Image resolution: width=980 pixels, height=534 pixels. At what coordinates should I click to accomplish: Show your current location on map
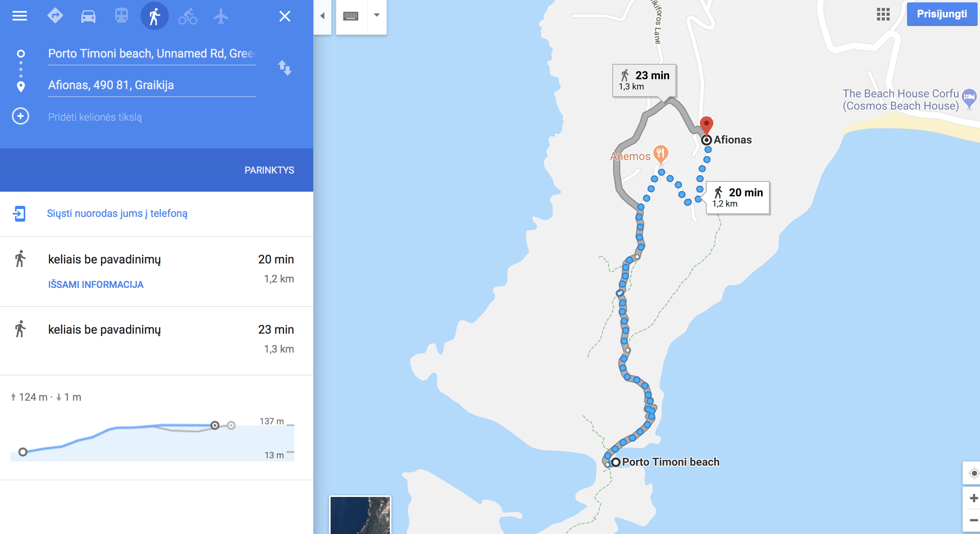(x=974, y=473)
